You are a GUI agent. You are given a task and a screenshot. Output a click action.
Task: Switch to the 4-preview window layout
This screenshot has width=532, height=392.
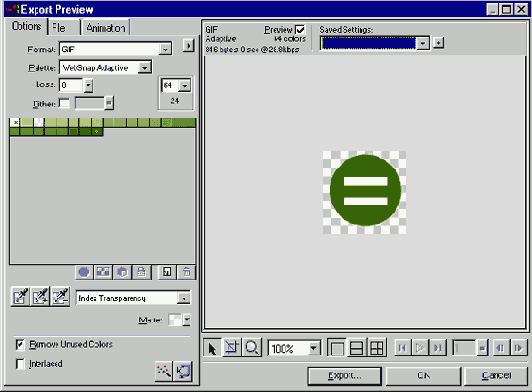(377, 348)
